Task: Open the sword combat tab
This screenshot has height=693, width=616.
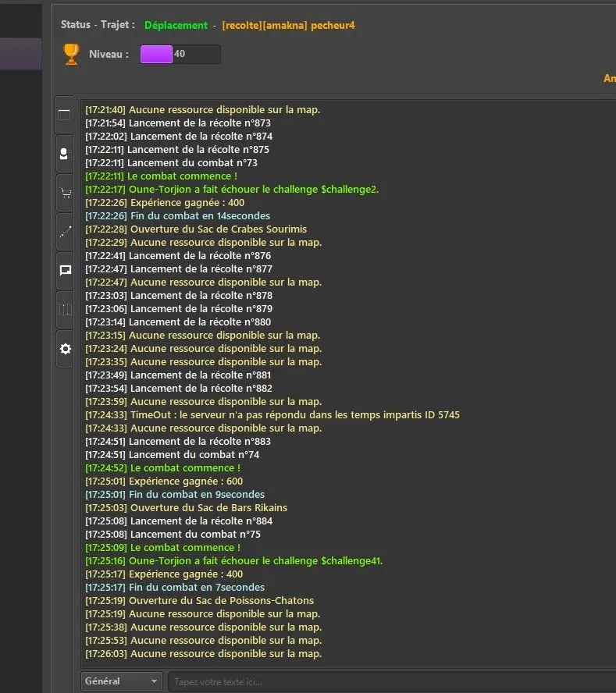Action: [66, 232]
